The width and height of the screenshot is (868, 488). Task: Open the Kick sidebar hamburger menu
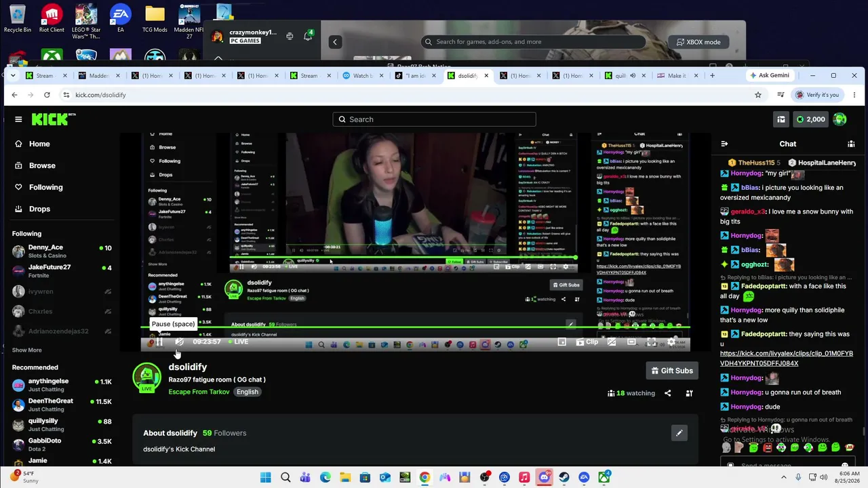(x=18, y=119)
